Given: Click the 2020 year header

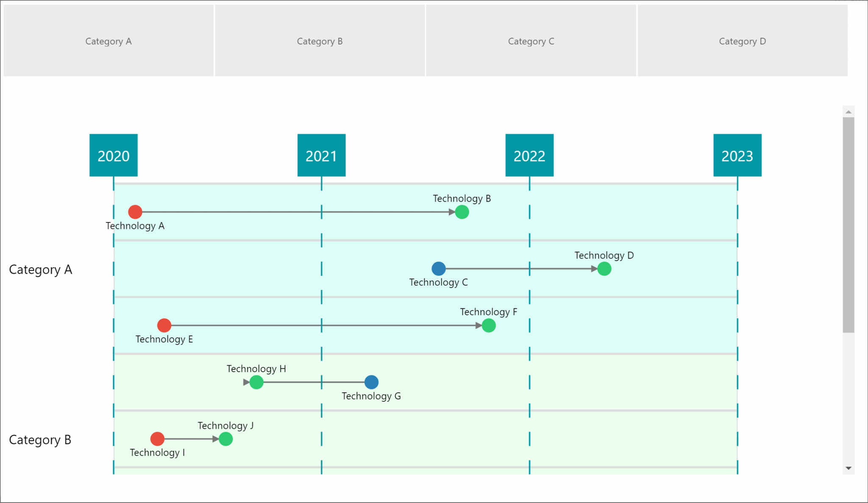Looking at the screenshot, I should point(114,156).
